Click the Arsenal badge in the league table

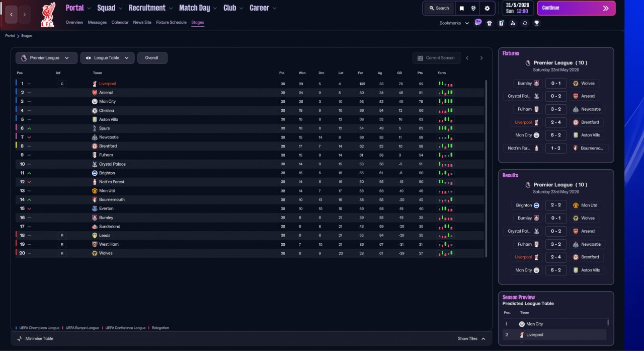click(x=95, y=93)
